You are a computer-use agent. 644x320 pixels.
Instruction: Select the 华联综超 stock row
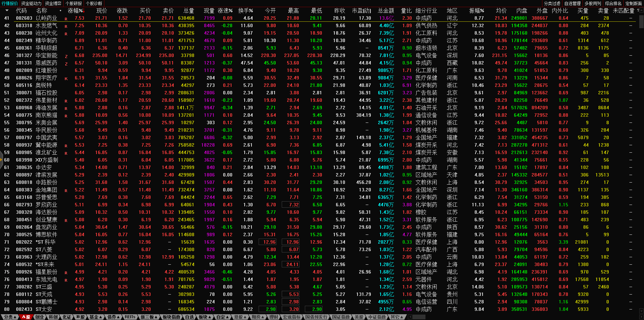click(47, 48)
